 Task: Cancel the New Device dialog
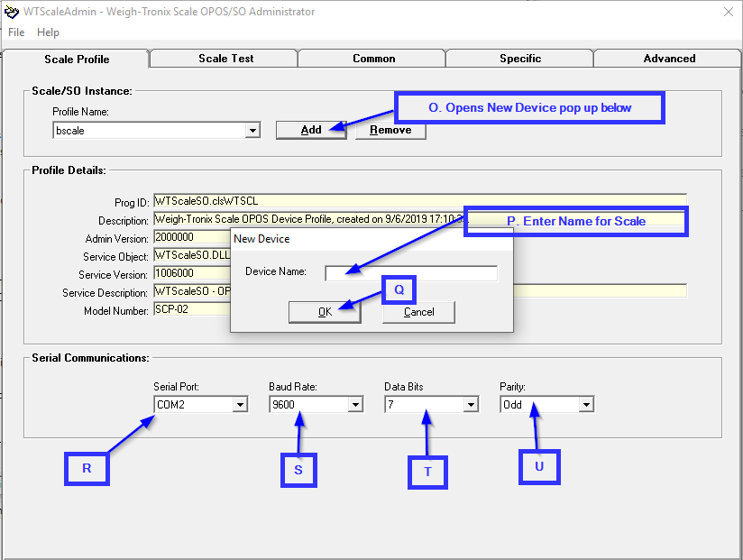click(x=418, y=312)
